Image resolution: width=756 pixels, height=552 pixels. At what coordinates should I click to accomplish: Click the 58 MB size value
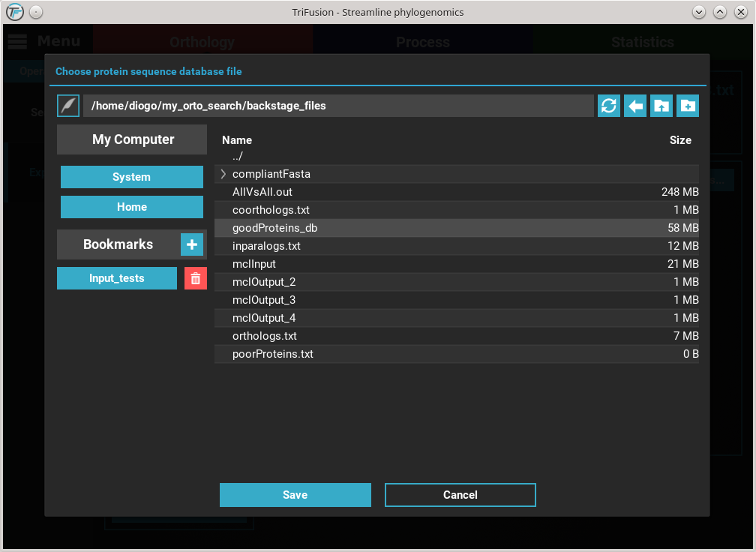click(683, 228)
